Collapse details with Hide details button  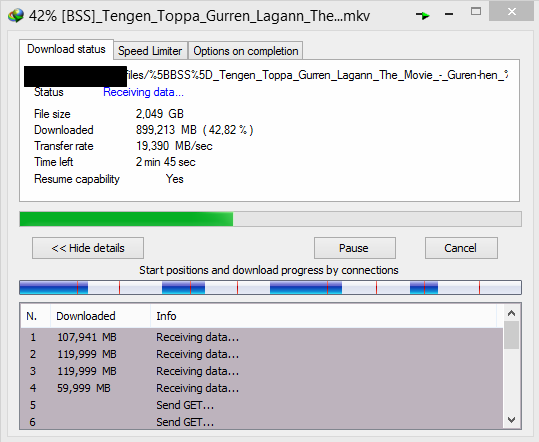pyautogui.click(x=88, y=248)
